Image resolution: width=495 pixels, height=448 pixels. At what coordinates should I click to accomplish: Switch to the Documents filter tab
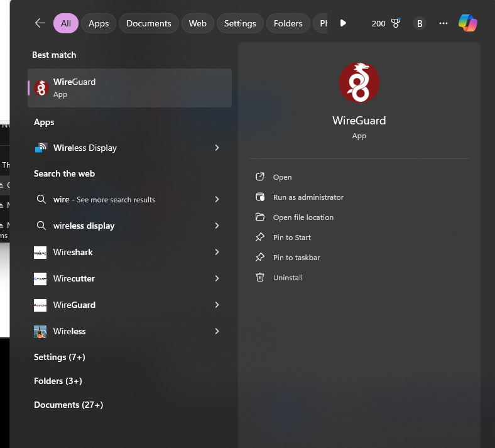coord(149,23)
